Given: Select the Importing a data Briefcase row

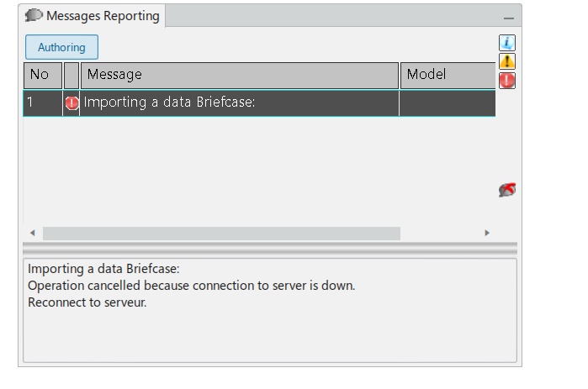Looking at the screenshot, I should click(x=239, y=103).
